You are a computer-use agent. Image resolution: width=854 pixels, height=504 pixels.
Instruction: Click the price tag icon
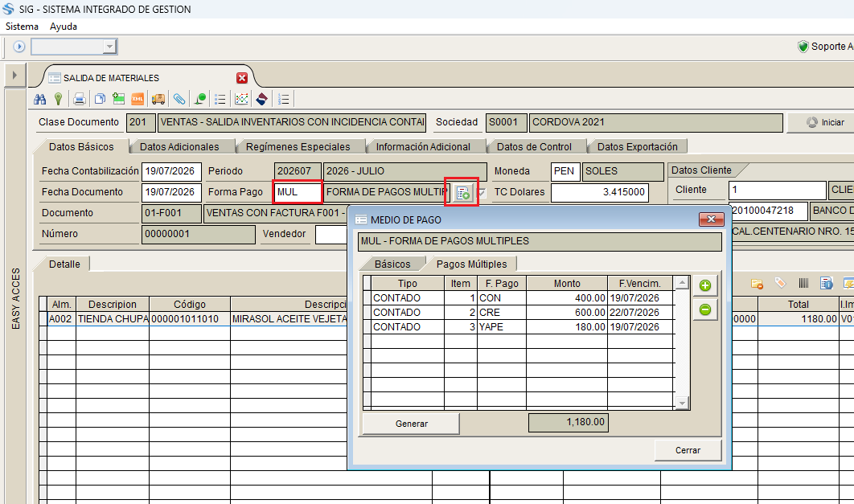coord(781,282)
